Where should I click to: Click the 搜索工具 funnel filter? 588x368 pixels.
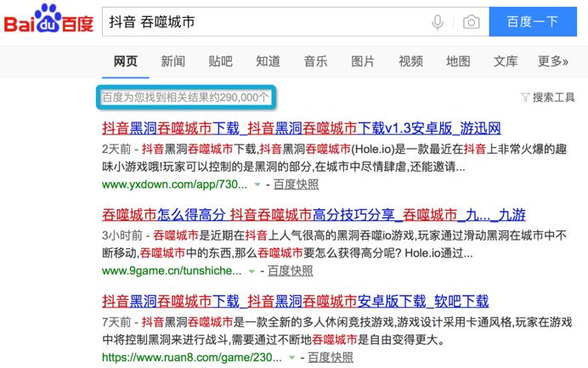pyautogui.click(x=548, y=98)
